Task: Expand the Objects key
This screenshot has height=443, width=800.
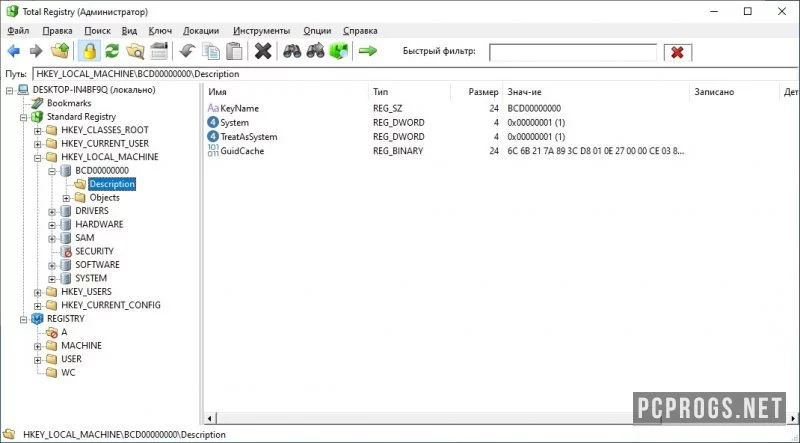Action: [x=66, y=198]
